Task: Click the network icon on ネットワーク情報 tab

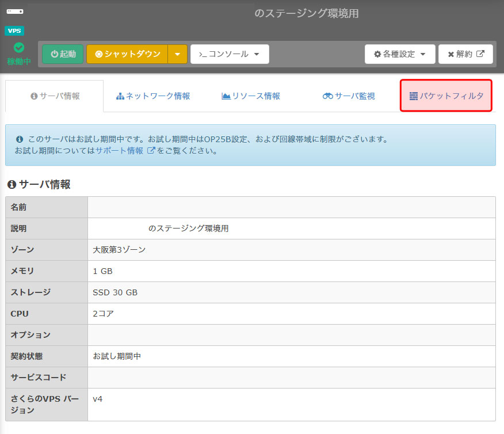Action: point(120,96)
